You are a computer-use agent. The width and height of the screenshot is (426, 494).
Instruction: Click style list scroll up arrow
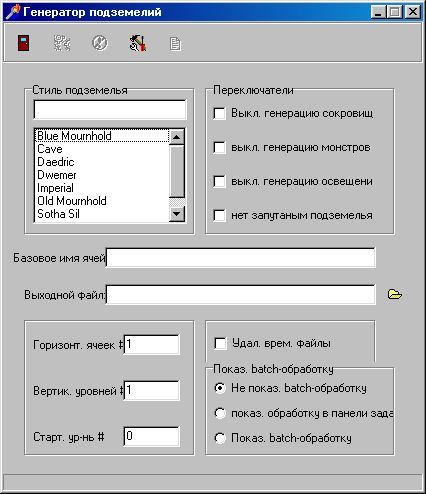point(177,137)
